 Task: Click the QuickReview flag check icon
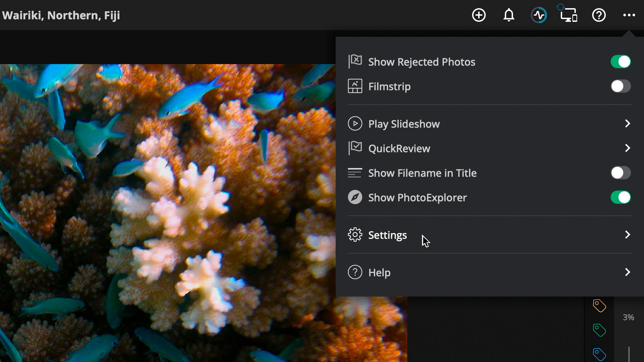pyautogui.click(x=355, y=148)
